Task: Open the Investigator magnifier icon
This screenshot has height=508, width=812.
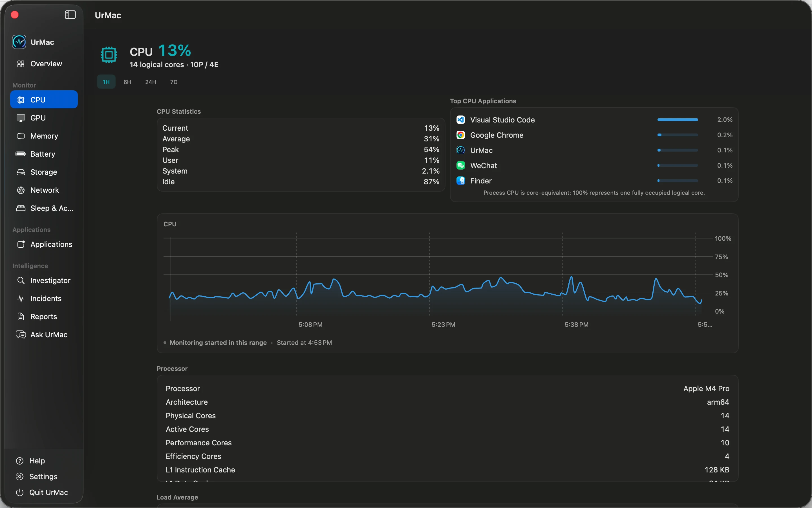Action: coord(21,281)
